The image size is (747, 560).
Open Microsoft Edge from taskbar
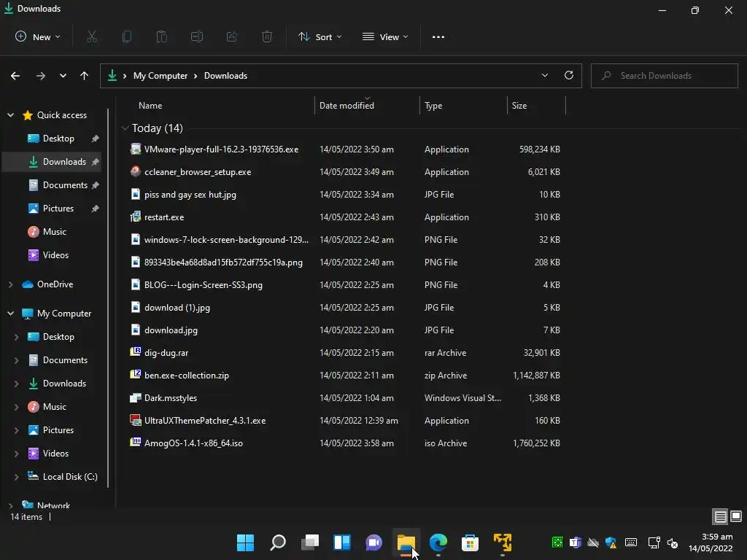coord(438,542)
